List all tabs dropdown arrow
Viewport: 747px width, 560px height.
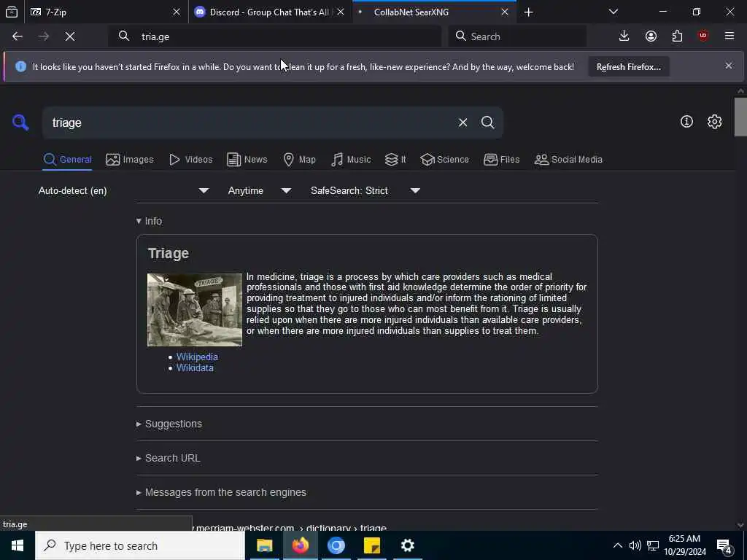click(x=614, y=12)
